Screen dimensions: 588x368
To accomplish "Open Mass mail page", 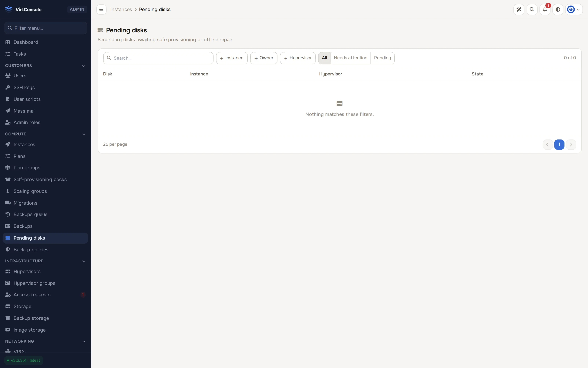I will click(45, 111).
